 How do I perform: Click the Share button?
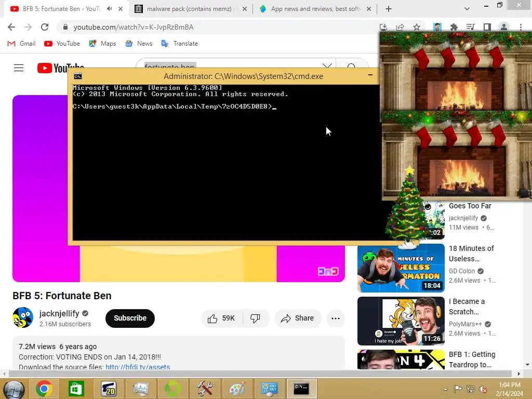298,318
